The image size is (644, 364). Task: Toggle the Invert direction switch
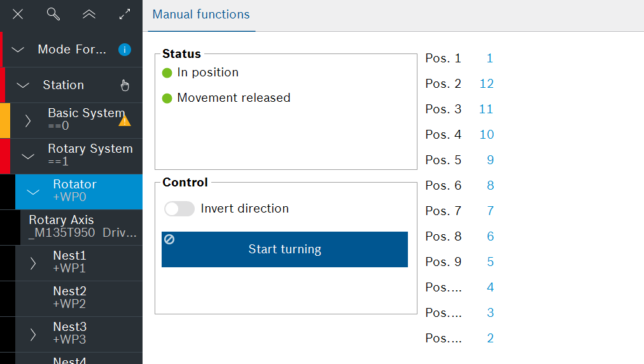pos(179,209)
